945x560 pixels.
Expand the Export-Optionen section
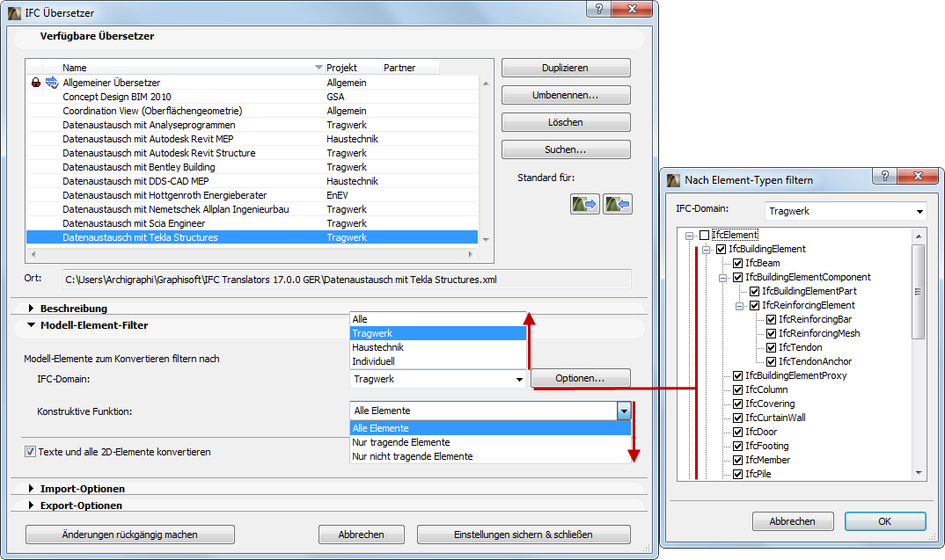point(31,505)
